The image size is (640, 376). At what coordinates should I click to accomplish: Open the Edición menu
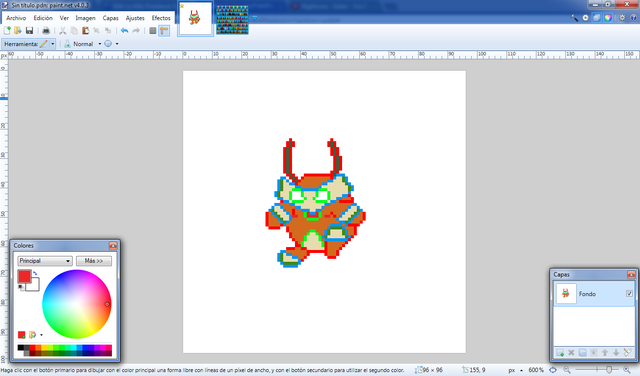[43, 18]
